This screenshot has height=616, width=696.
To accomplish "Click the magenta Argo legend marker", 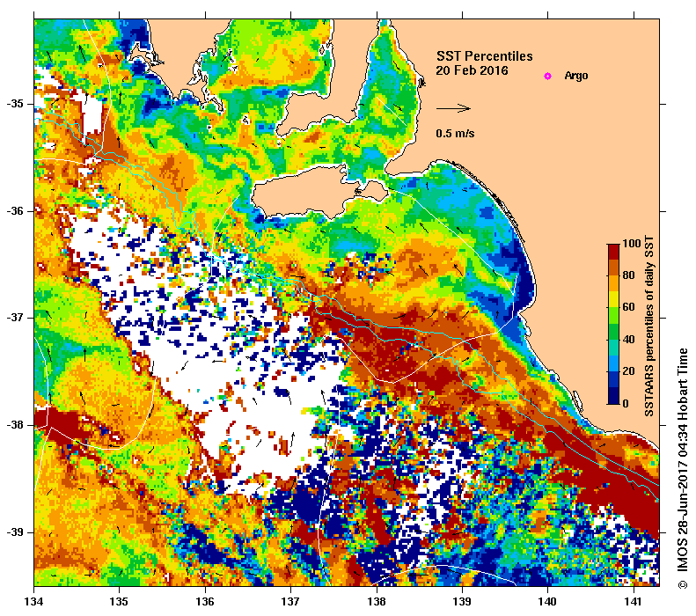I will coord(547,76).
